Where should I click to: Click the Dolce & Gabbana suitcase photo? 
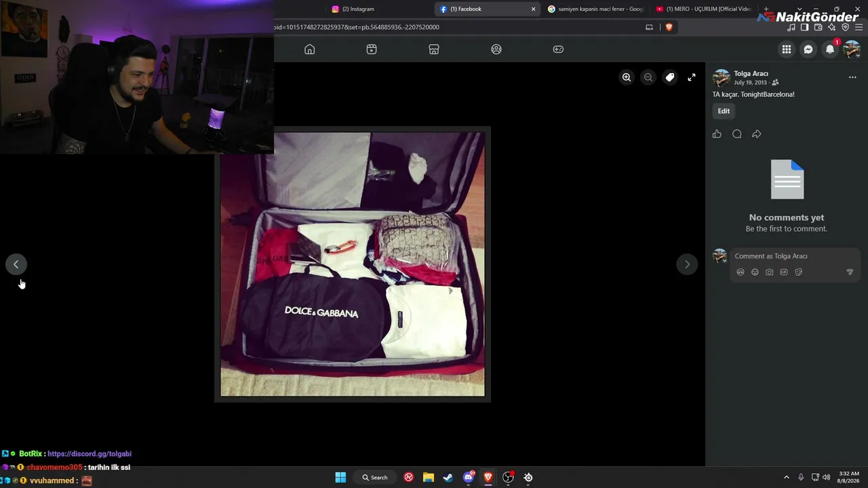point(353,264)
